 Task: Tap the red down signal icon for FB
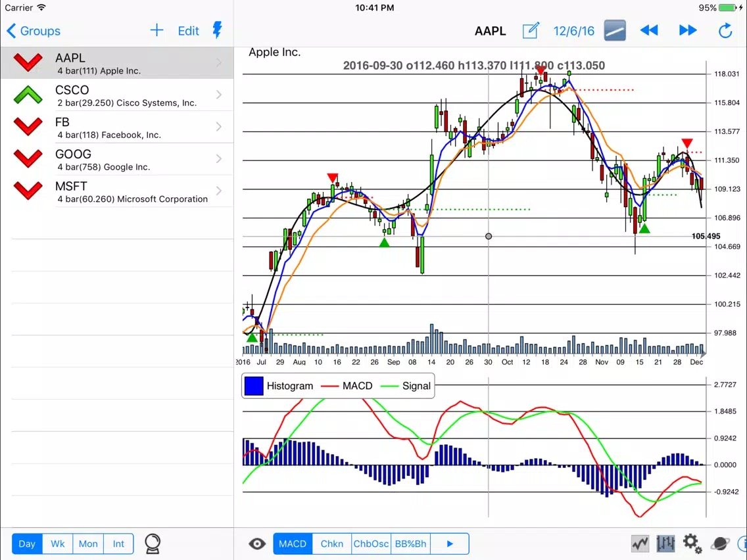[28, 127]
